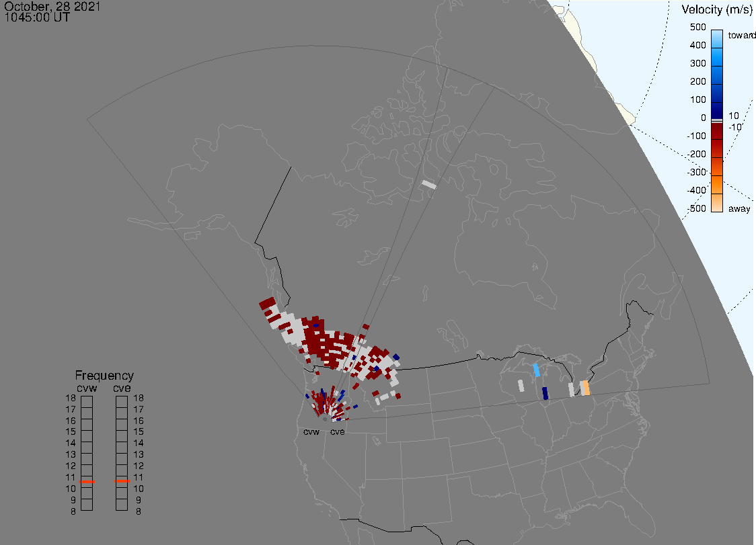Click the 'away' label beside the color bar

(x=739, y=208)
